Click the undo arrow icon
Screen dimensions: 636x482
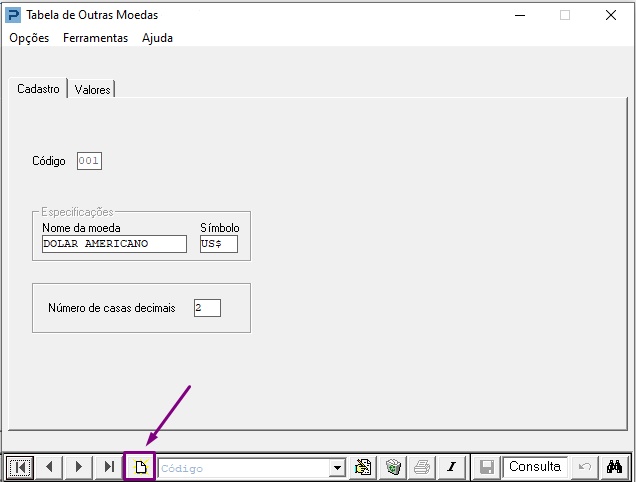[x=584, y=467]
